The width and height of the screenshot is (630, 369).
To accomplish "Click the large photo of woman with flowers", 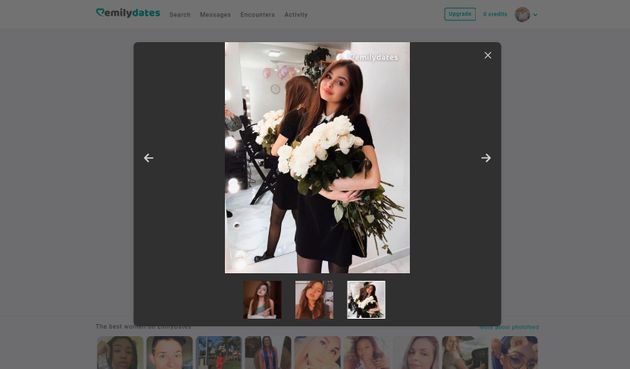I will pos(317,158).
